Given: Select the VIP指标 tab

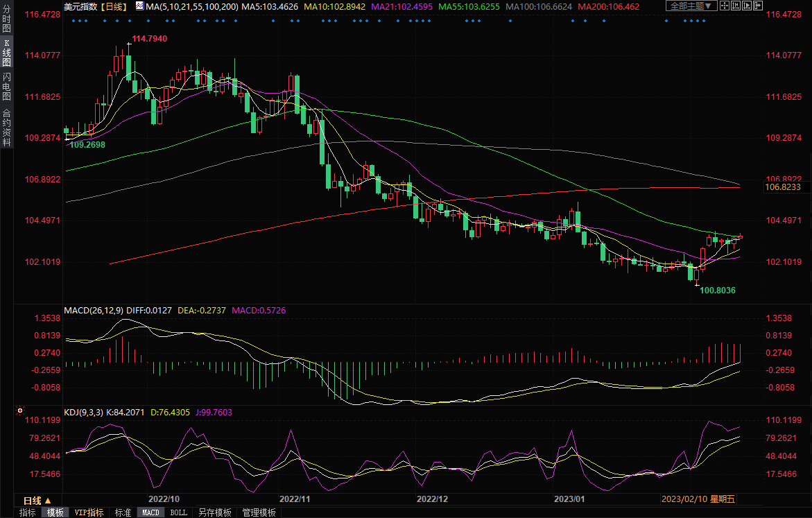Looking at the screenshot, I should 89,512.
